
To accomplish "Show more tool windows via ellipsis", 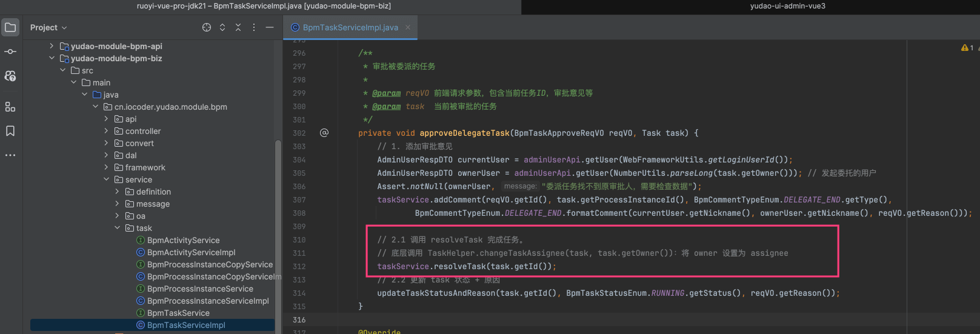I will 10,155.
